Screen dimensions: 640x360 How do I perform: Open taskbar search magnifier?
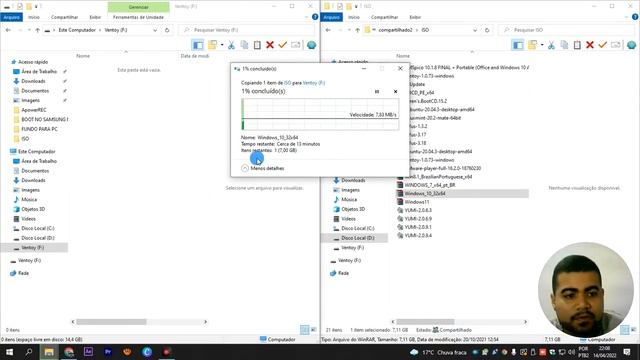coord(29,352)
